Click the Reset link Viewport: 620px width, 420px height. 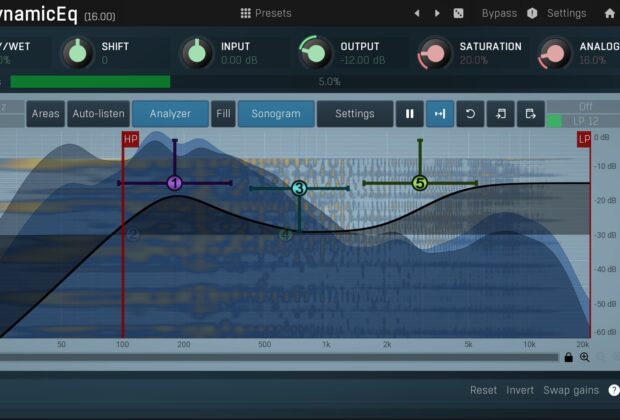coord(483,390)
